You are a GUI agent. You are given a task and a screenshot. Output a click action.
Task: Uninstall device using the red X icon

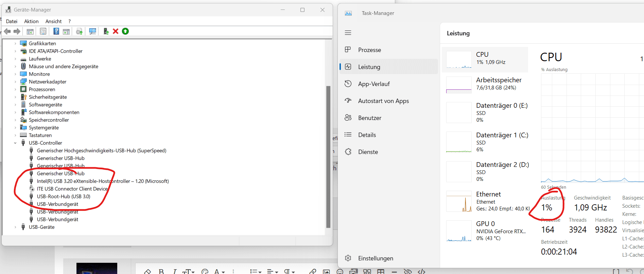[x=116, y=31]
